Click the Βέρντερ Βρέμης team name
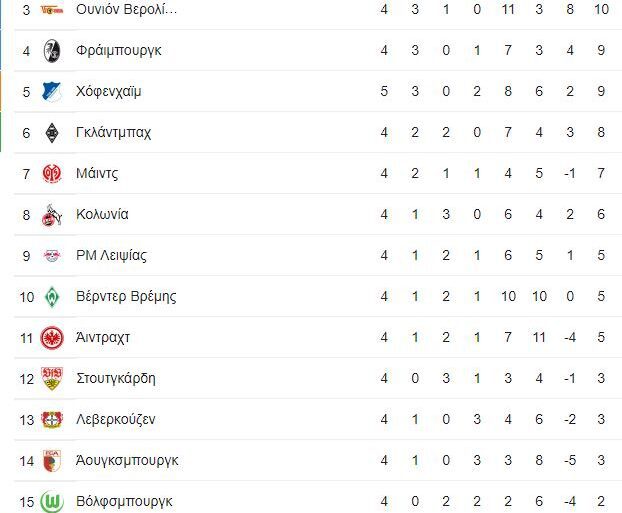 pos(126,297)
